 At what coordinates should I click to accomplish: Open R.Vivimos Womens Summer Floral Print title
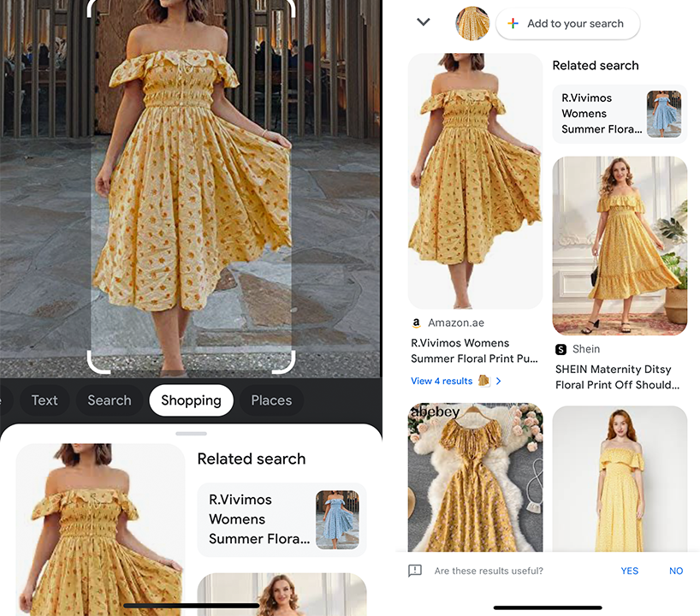474,351
